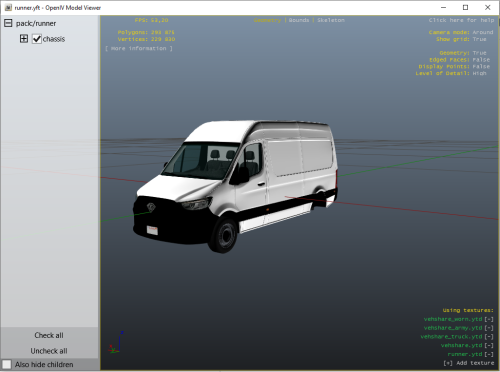Select the chassis tree item label
This screenshot has height=372, width=500.
54,39
